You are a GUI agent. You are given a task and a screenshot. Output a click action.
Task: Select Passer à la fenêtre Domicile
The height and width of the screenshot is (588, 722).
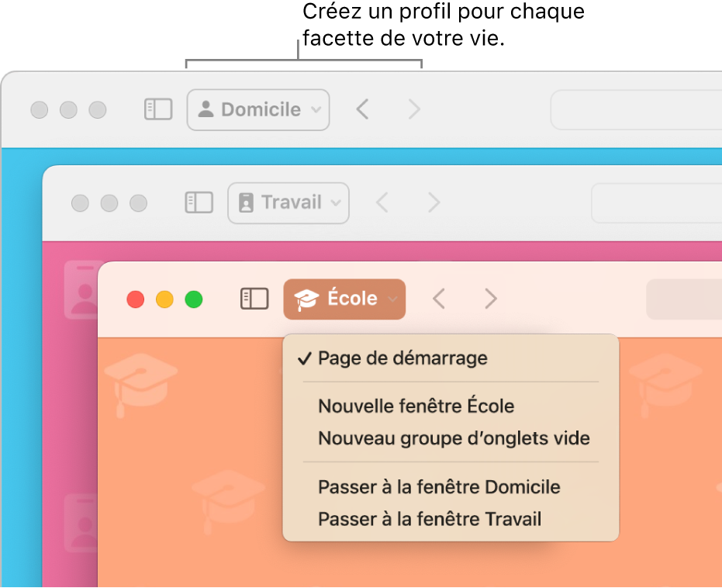coord(439,487)
